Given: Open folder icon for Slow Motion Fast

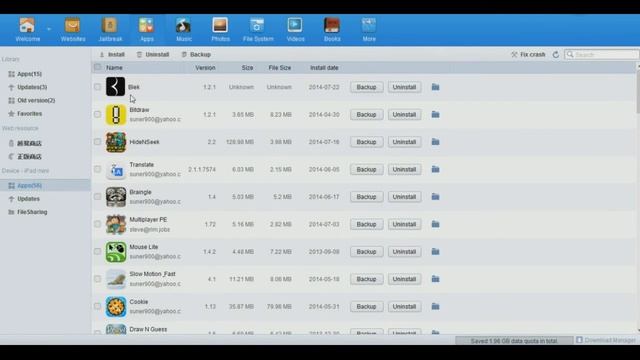Looking at the screenshot, I should tap(436, 279).
